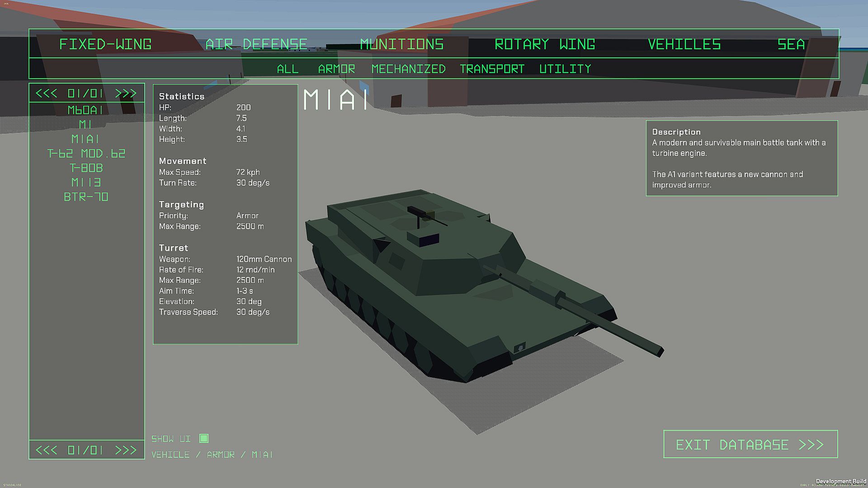Screen dimensions: 868x488
Task: Click the bottom left <<< previous page arrow
Action: 46,450
